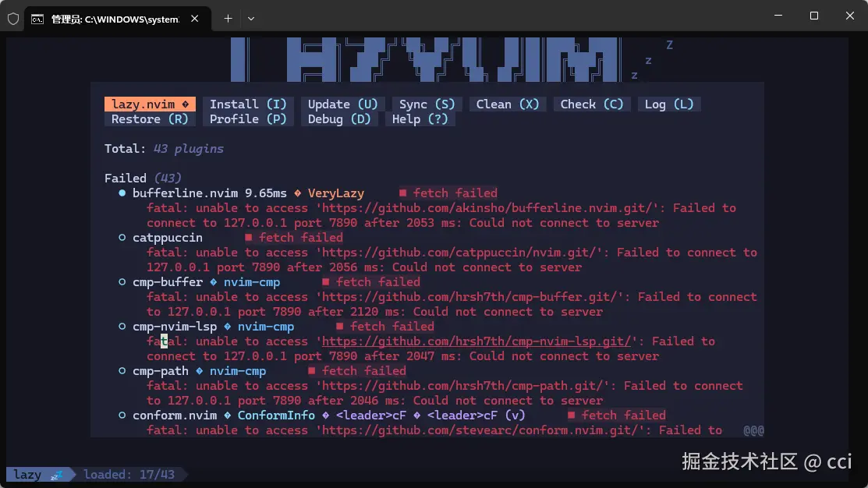868x488 pixels.
Task: Run Clean (X)
Action: (x=508, y=104)
